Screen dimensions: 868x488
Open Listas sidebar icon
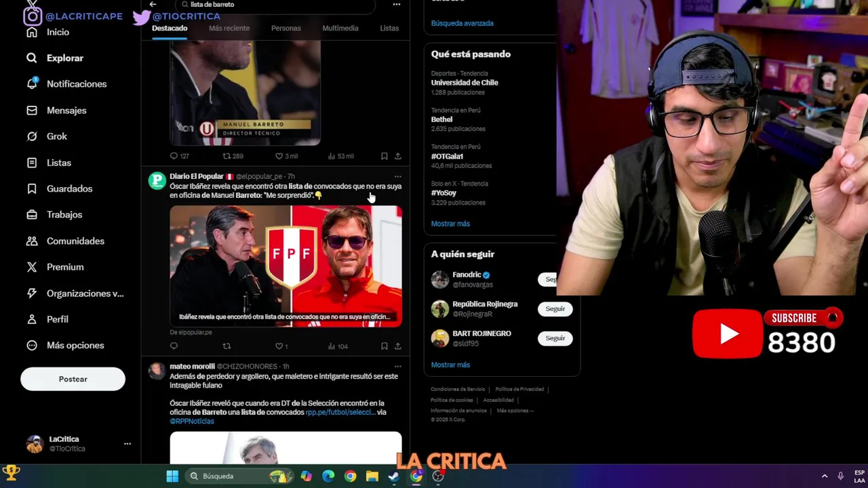(32, 163)
